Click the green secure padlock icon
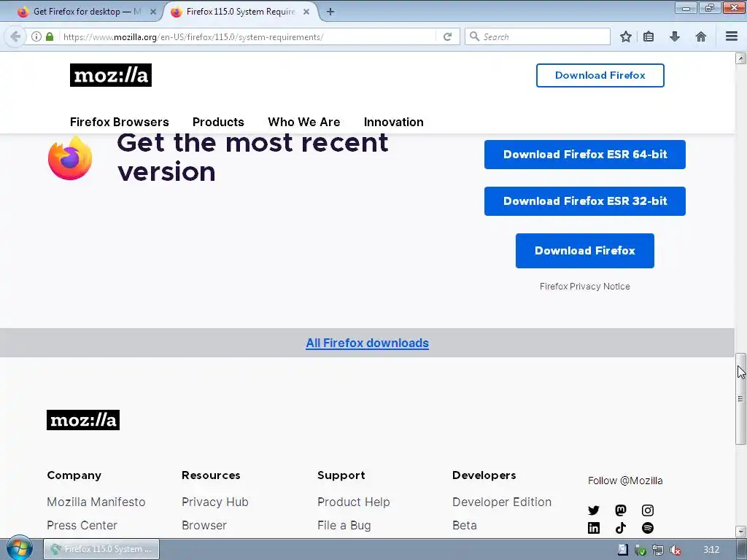Screen dimensions: 747x560 pos(50,36)
